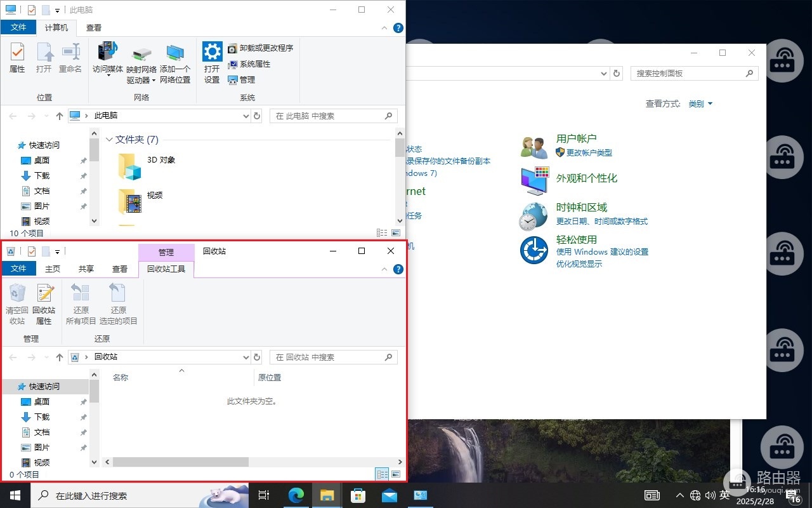Collapse the Recycle Bin ribbon
The height and width of the screenshot is (508, 812).
coord(384,270)
